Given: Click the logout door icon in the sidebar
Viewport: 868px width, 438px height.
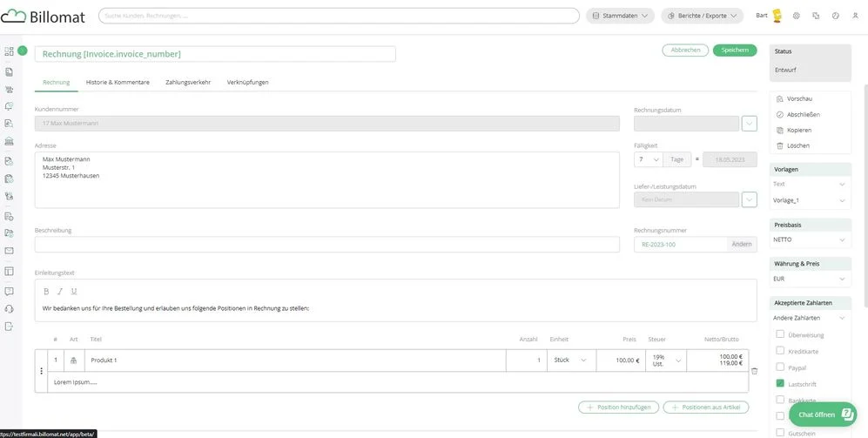Looking at the screenshot, I should (x=9, y=327).
